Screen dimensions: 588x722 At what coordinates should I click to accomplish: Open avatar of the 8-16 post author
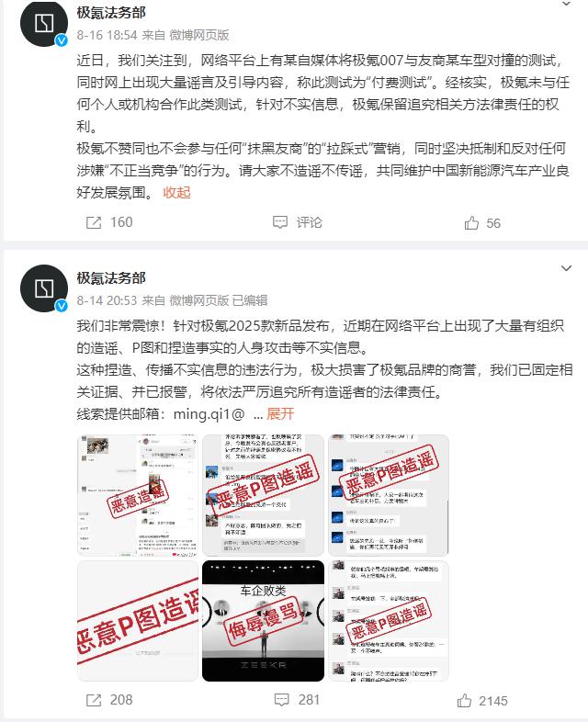tap(44, 24)
